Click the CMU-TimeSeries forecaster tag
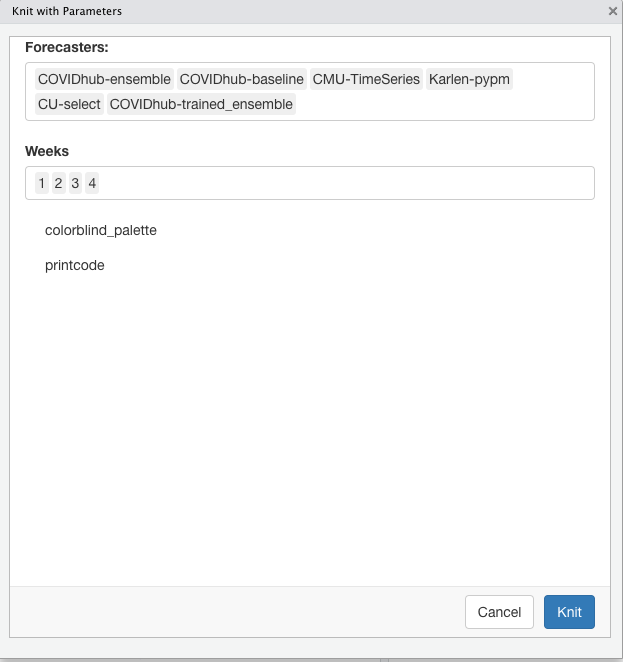Image resolution: width=623 pixels, height=662 pixels. 366,79
